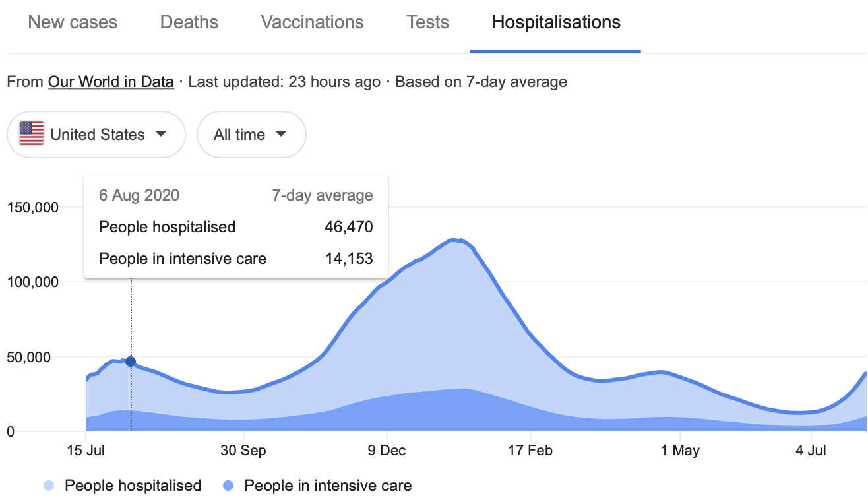
Task: Click the peak of the hospitalisation curve
Action: coord(454,240)
